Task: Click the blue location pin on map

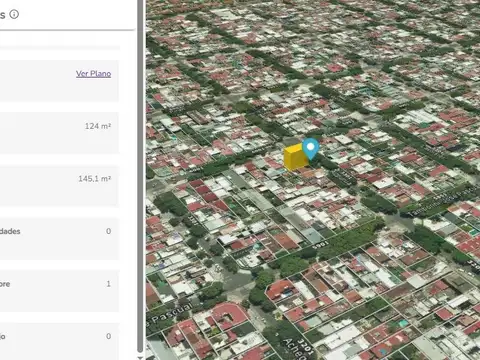Action: pyautogui.click(x=311, y=149)
